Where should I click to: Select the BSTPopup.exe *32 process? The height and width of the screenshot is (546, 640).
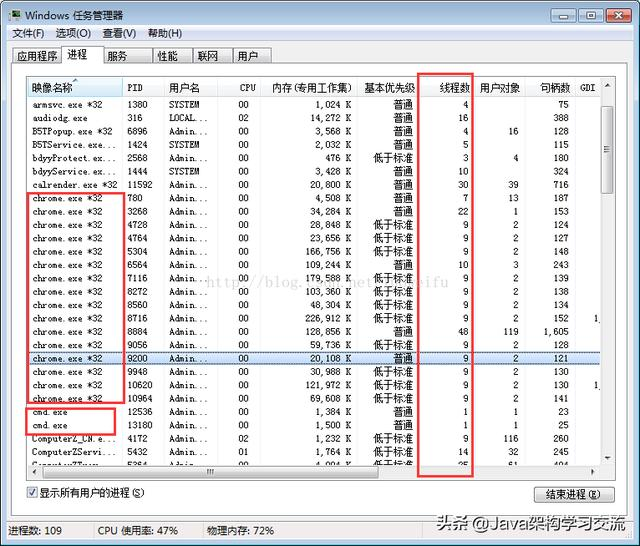(x=314, y=131)
